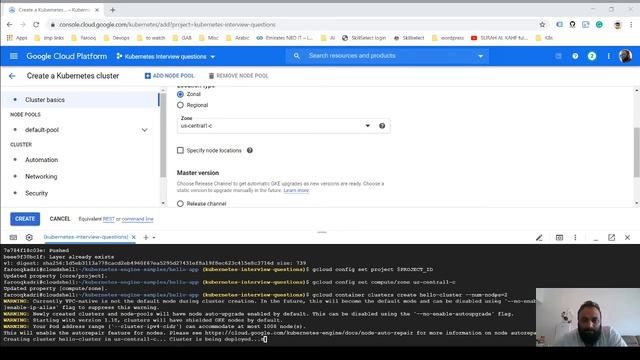Open the help question mark icon in the header
The width and height of the screenshot is (640, 360).
[x=575, y=56]
